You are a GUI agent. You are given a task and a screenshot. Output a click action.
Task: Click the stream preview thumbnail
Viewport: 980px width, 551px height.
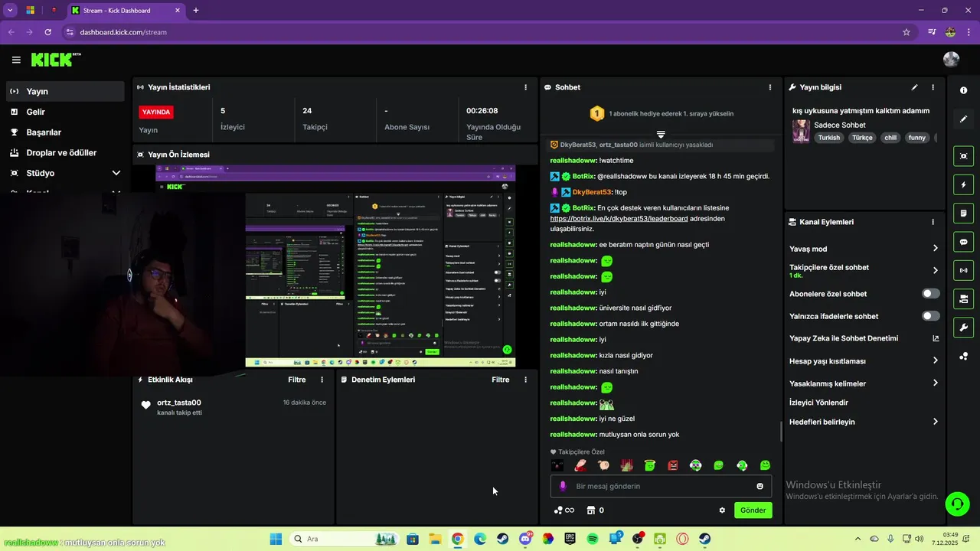(335, 266)
